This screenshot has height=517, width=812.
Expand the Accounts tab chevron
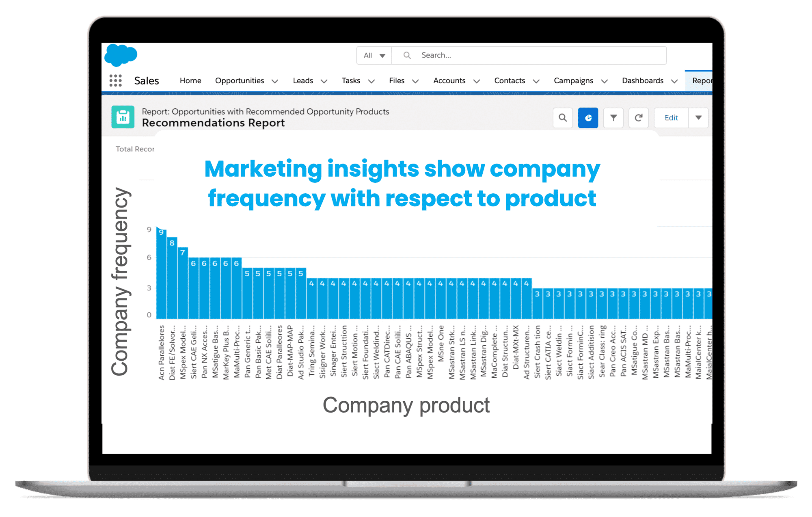point(477,81)
